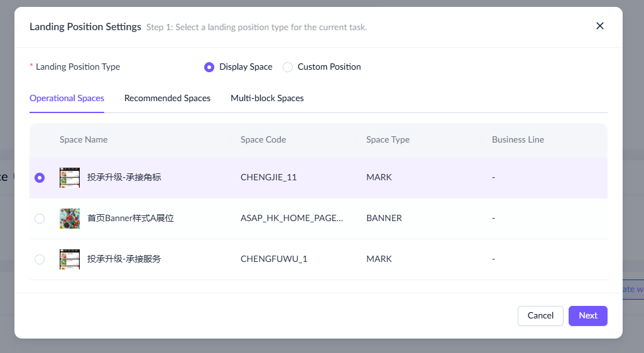Open the Recommended Spaces tab
The height and width of the screenshot is (353, 644).
pos(167,99)
